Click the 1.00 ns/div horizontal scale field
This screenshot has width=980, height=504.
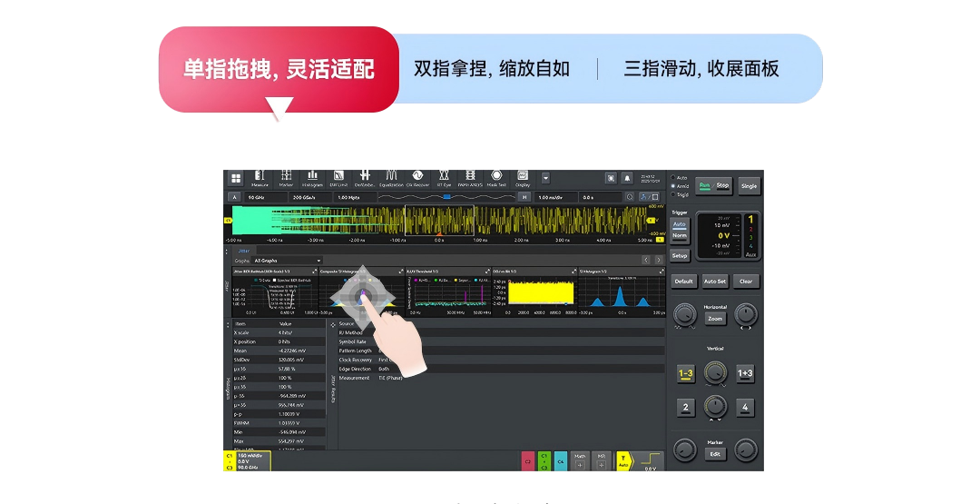click(554, 197)
